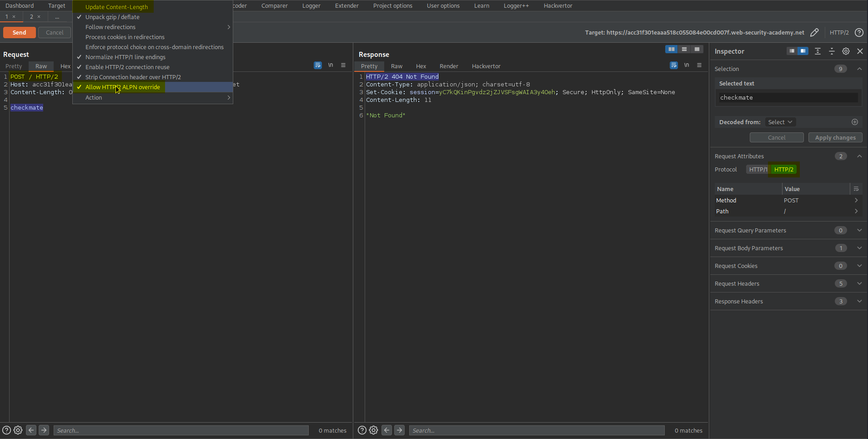Open Response search settings gear
The height and width of the screenshot is (439, 868).
[x=373, y=430]
